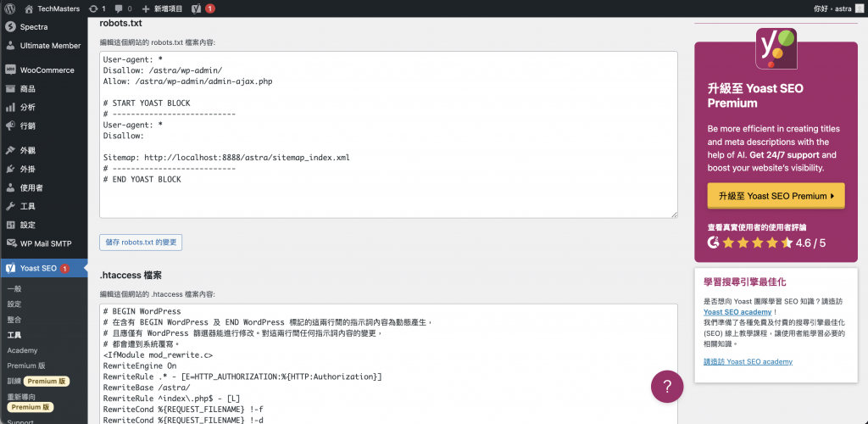
Task: Click the G2 review logo
Action: point(713,243)
